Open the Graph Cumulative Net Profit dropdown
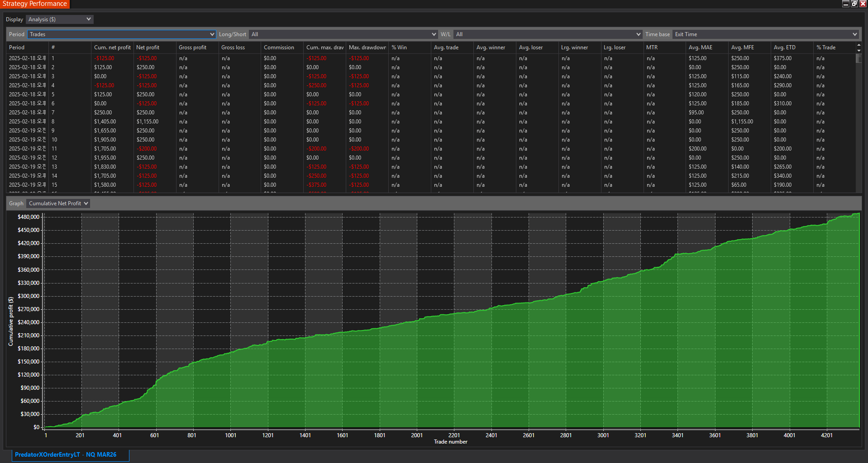The image size is (868, 463). pos(58,203)
